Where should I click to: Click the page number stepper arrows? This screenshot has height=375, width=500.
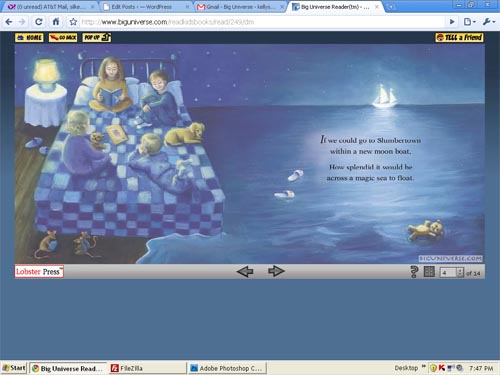pos(460,273)
